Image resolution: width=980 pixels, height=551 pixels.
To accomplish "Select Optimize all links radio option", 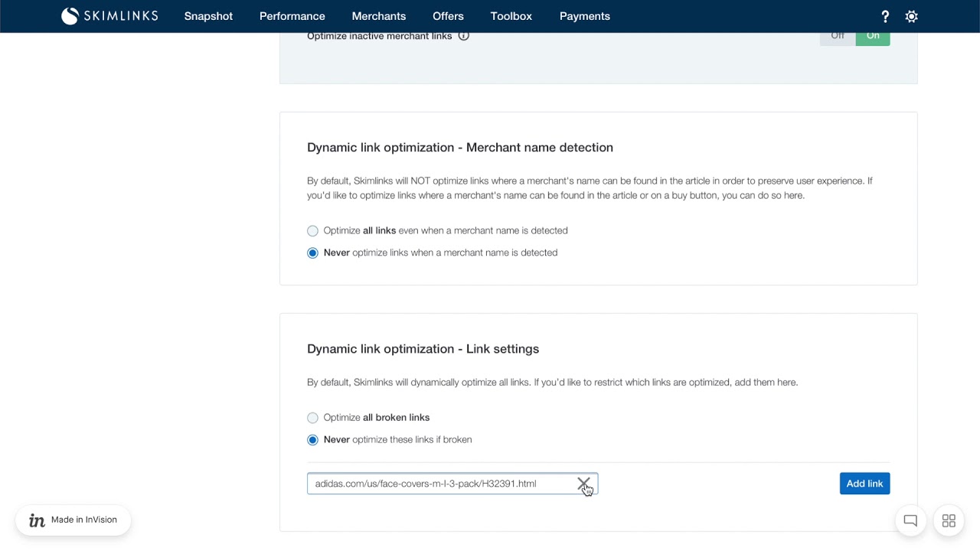I will coord(312,230).
